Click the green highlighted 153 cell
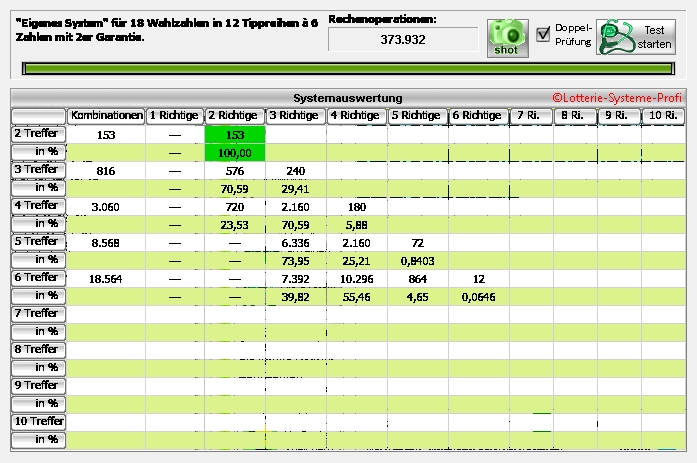 coord(234,134)
